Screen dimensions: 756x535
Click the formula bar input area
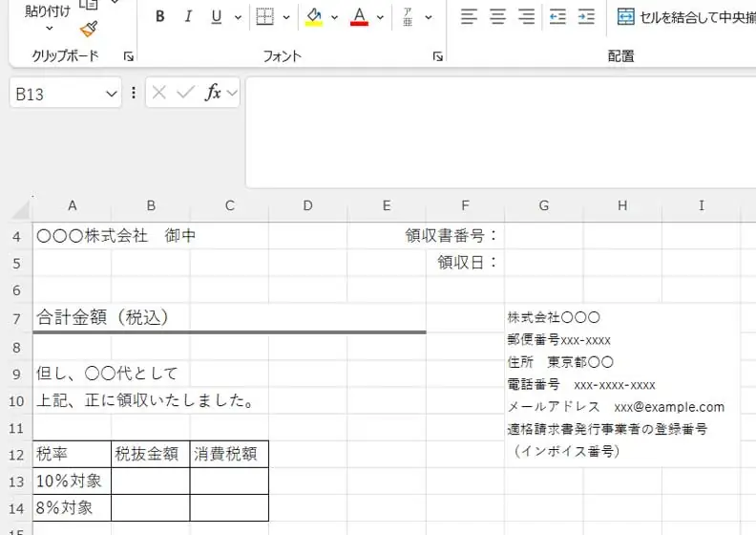coord(500,132)
